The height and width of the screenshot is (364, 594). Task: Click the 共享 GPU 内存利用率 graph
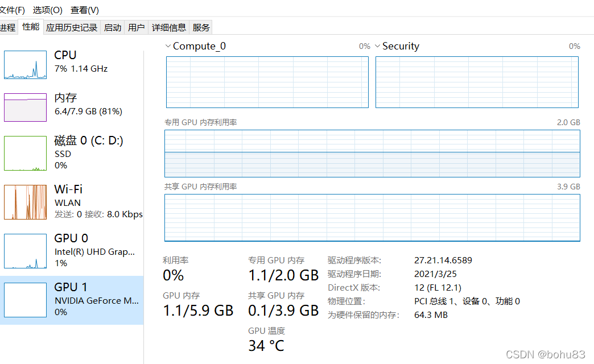(x=372, y=218)
